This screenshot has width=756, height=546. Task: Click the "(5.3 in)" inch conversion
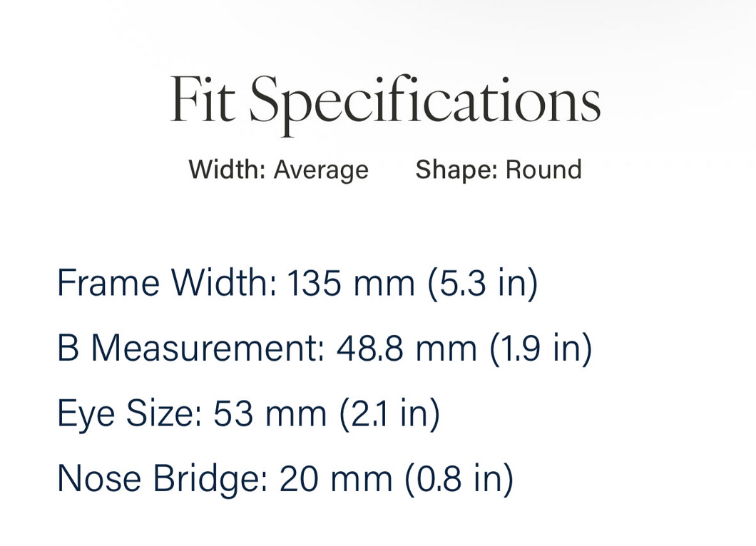coord(483,284)
